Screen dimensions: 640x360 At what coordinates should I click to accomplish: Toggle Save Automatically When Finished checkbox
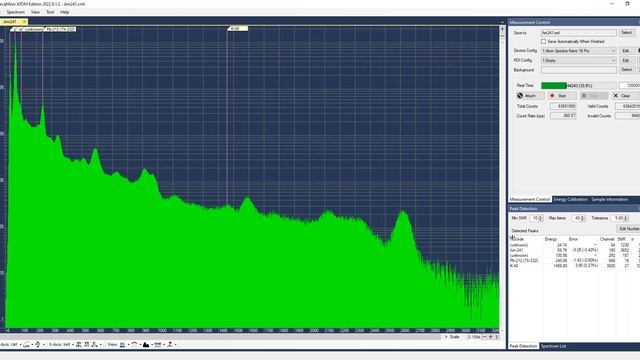tap(543, 42)
